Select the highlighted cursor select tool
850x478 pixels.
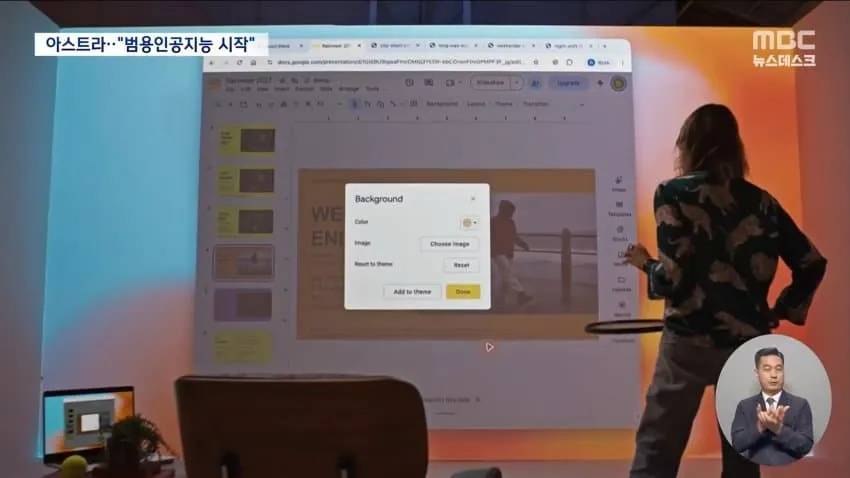click(355, 104)
